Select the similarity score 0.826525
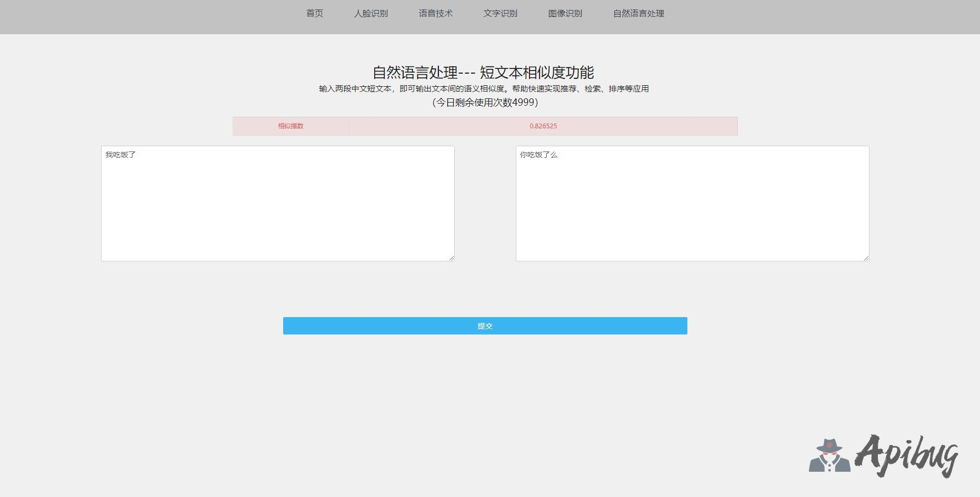 pos(543,126)
